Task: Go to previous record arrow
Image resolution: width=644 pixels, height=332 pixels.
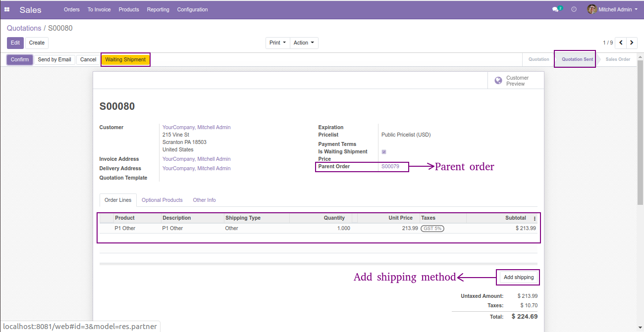Action: tap(621, 43)
